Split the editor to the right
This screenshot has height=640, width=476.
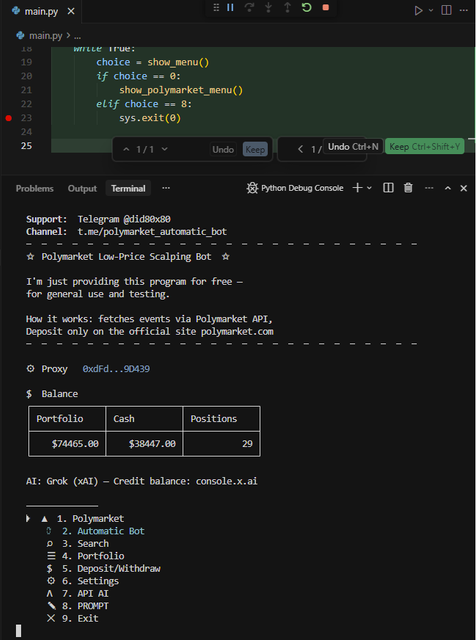coord(447,10)
